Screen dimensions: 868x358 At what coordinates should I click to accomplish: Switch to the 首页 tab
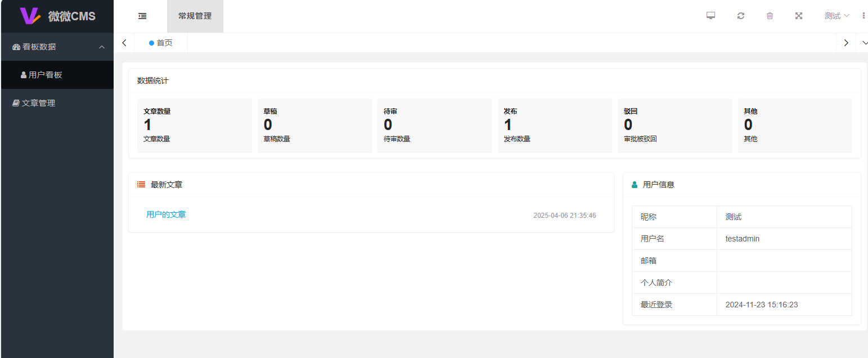pos(161,43)
